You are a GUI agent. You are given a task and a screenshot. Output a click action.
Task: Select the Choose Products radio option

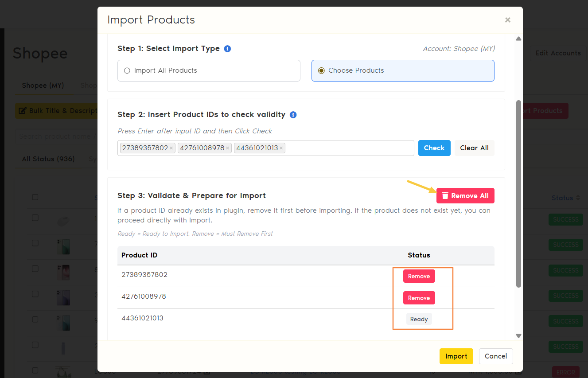tap(321, 70)
